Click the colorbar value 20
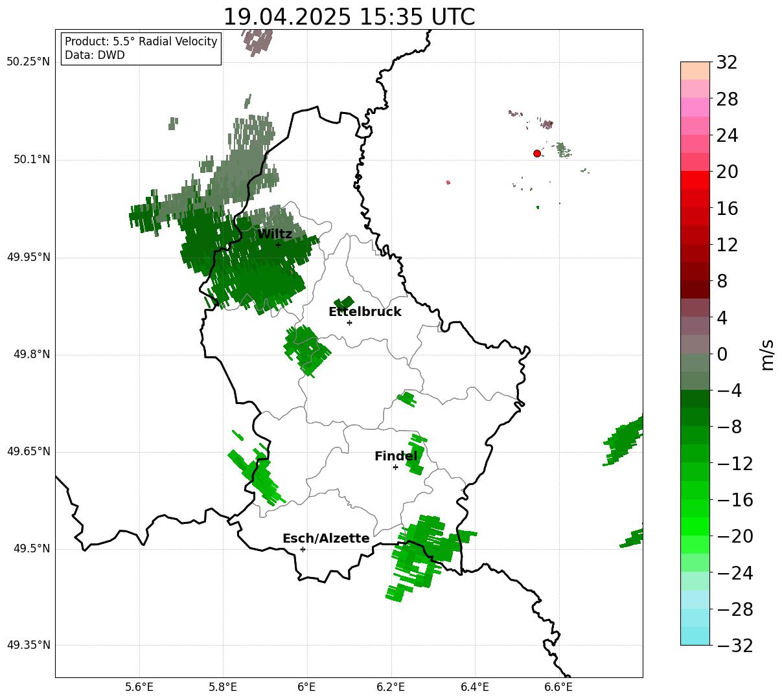 click(x=727, y=172)
